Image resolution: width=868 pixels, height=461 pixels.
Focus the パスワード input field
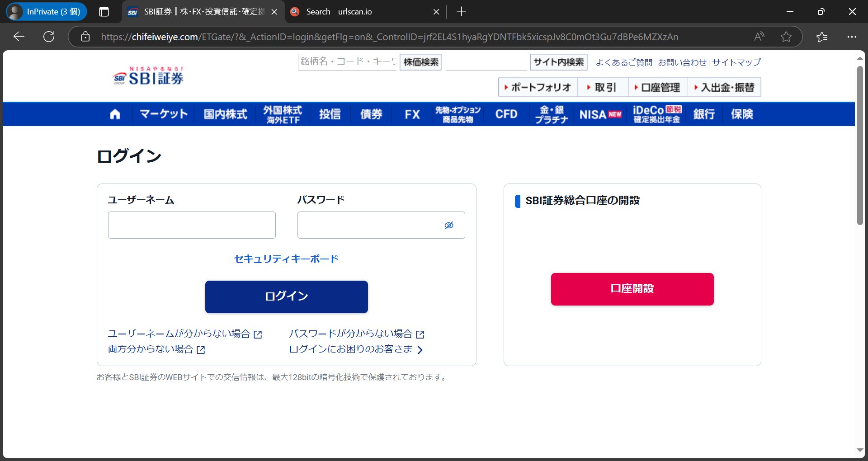click(x=381, y=225)
